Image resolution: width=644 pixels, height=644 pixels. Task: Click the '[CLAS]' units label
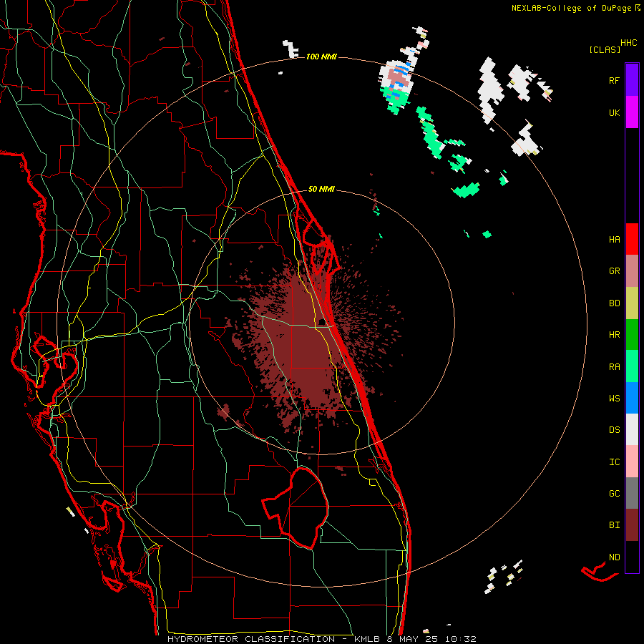click(x=605, y=49)
